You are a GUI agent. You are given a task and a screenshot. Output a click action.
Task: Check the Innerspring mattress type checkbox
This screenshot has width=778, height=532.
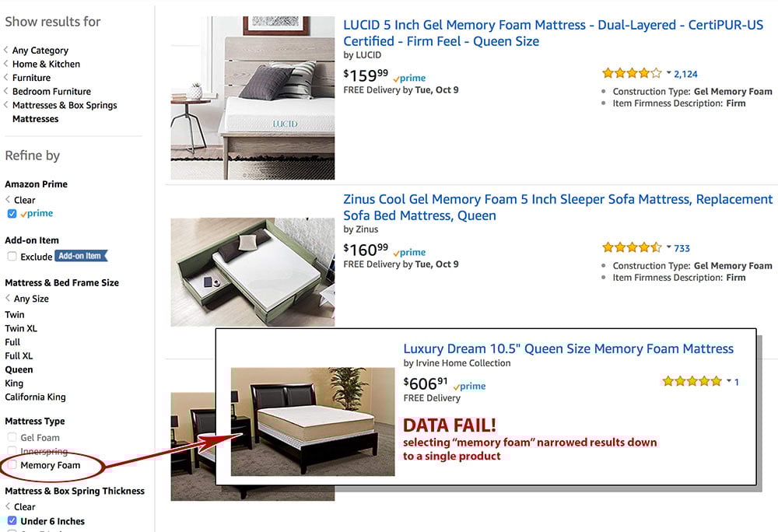pyautogui.click(x=12, y=451)
